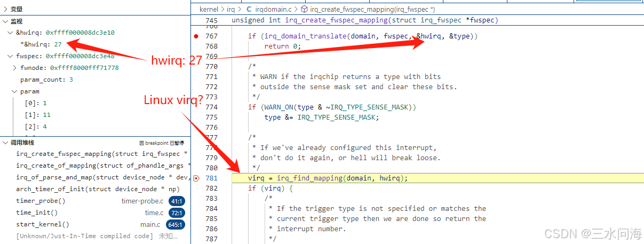The height and width of the screenshot is (244, 644).
Task: Collapse the 调用堆栈 call stack section
Action: coord(5,143)
